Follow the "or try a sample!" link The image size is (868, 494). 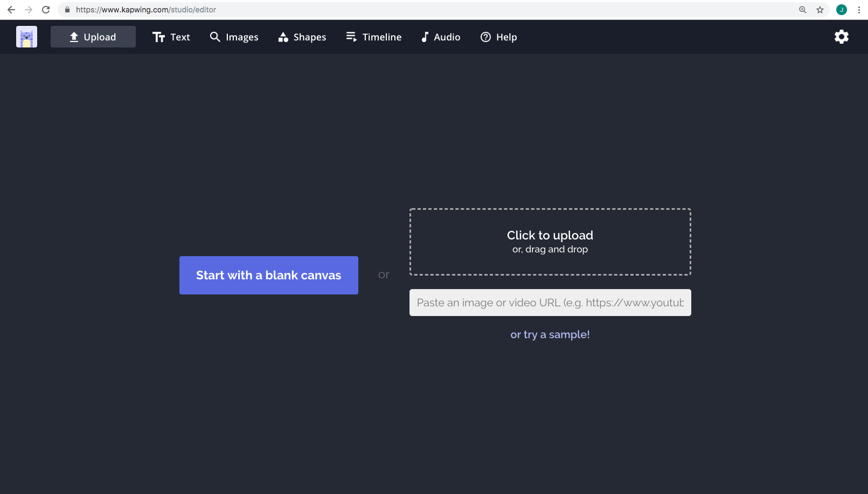point(550,334)
